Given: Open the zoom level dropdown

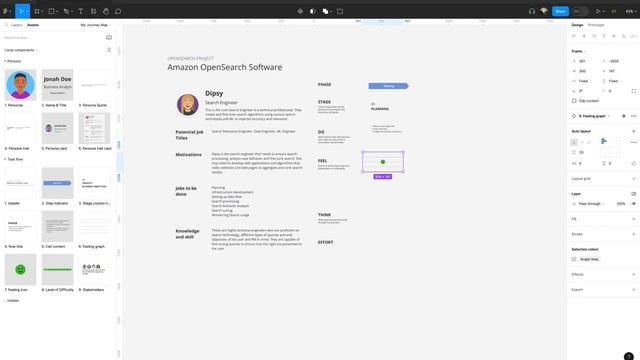Looking at the screenshot, I should [630, 11].
